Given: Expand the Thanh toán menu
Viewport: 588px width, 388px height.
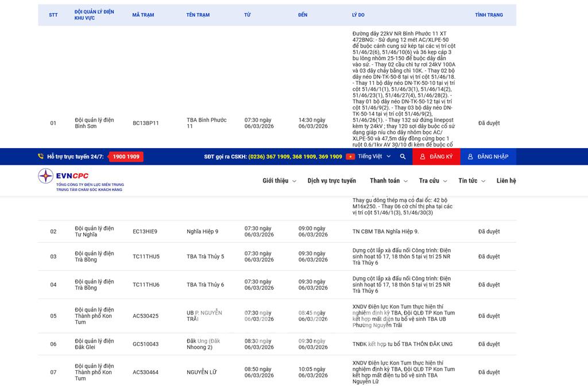Looking at the screenshot, I should coord(388,181).
